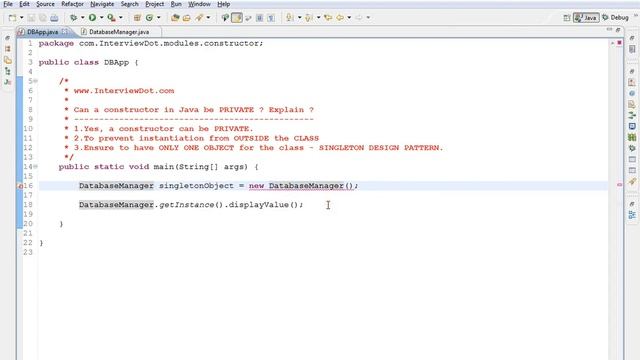
Task: Open the Outline view icon in right bar
Action: pos(632,215)
